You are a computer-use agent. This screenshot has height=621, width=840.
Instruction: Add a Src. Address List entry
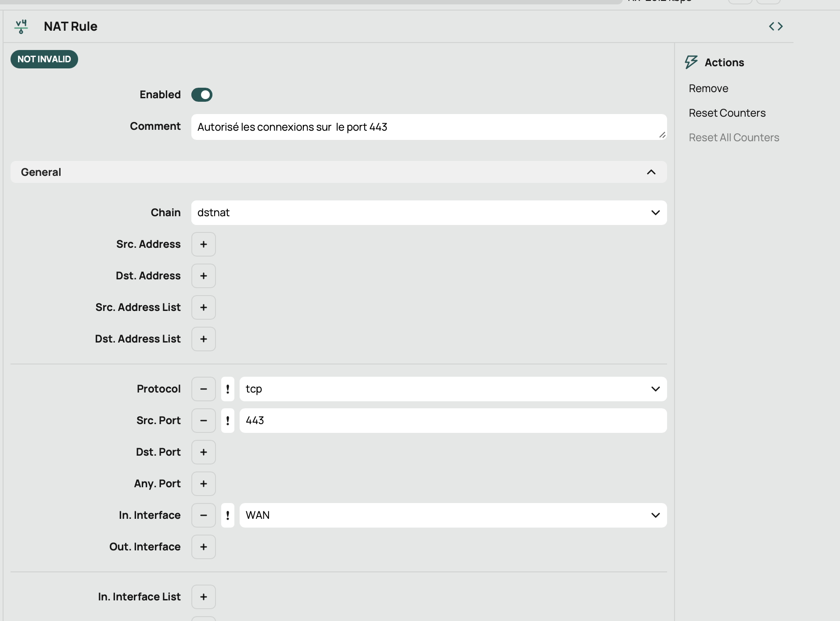203,307
